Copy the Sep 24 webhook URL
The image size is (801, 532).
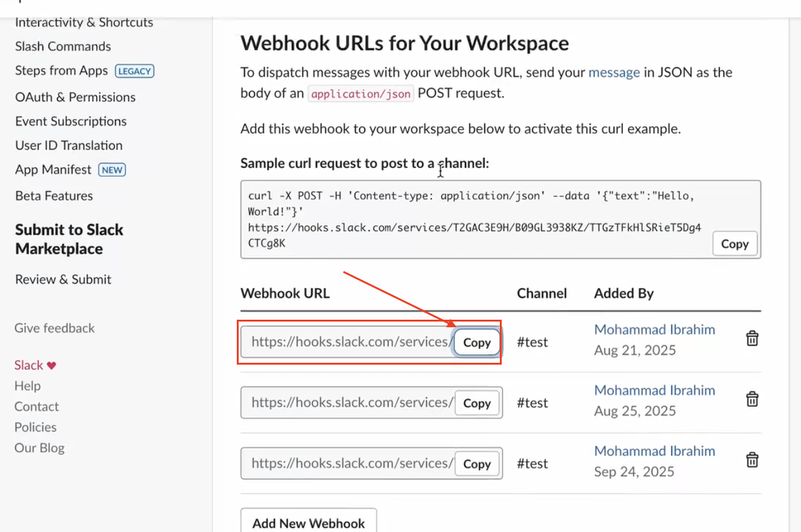pyautogui.click(x=477, y=464)
